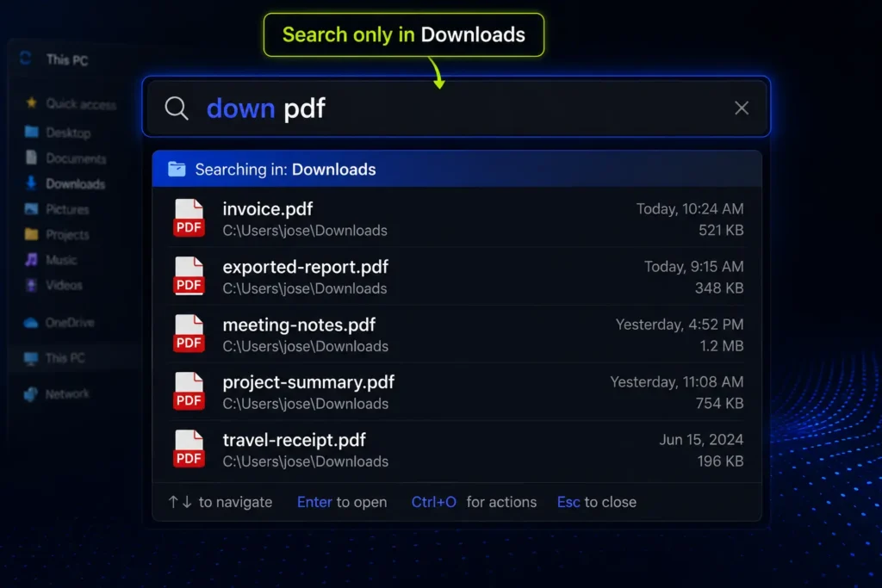Open Videos in the sidebar
The width and height of the screenshot is (882, 588).
64,285
